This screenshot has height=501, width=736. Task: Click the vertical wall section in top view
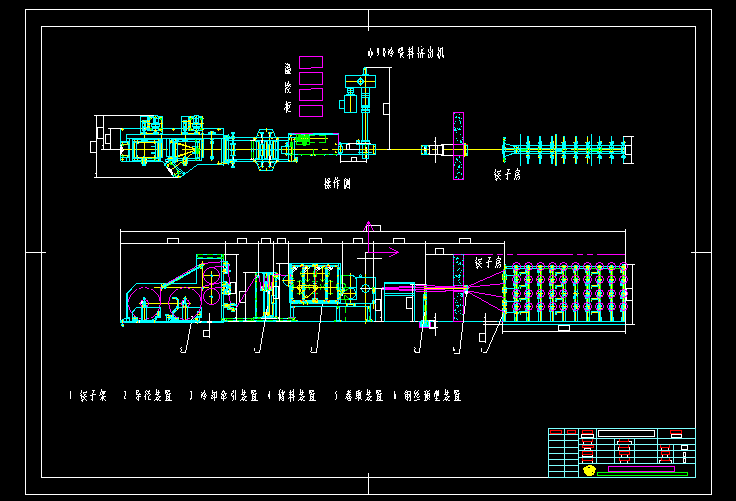point(457,147)
